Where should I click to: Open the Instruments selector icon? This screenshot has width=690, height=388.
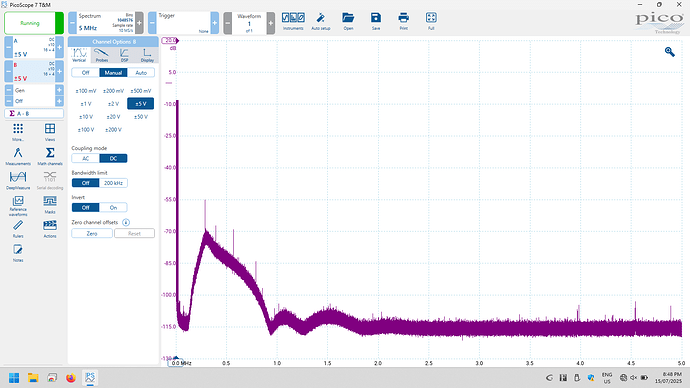tap(293, 21)
